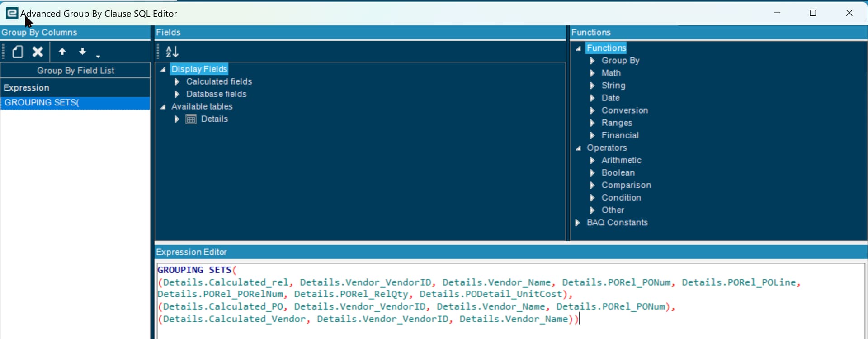The image size is (868, 339).
Task: Select the Available tables item
Action: pos(202,106)
